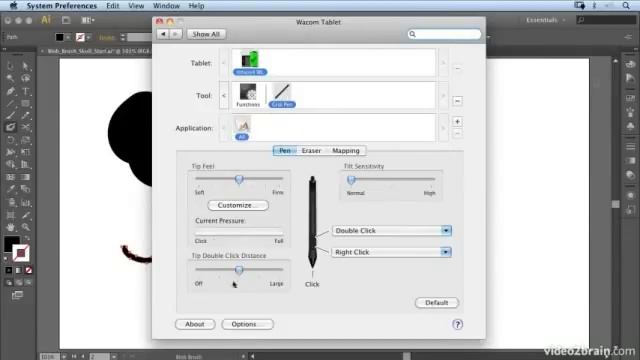The height and width of the screenshot is (360, 640).
Task: Open the Window menu in menu bar
Action: click(166, 6)
